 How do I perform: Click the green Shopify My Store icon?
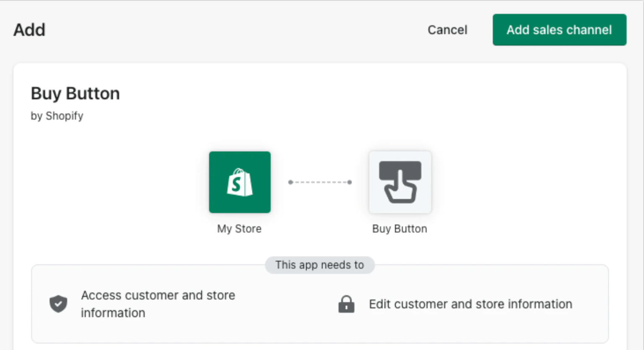point(240,182)
